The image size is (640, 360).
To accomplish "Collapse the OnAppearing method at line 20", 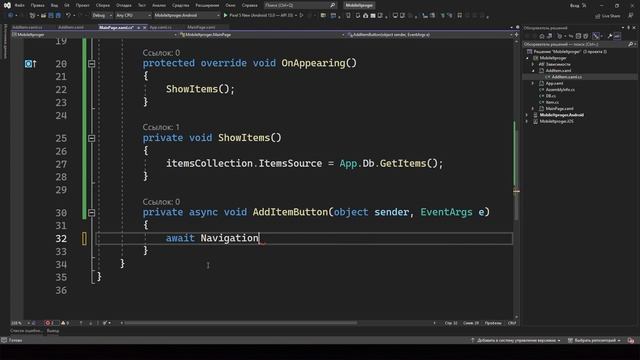I will (91, 64).
